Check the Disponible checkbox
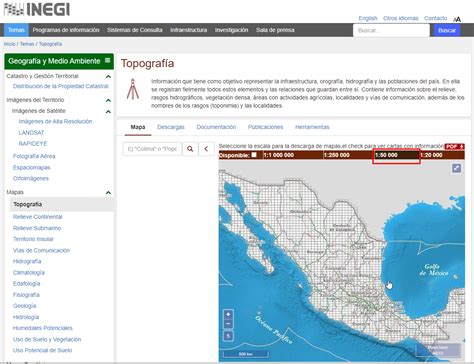Screen dimensions: 474x364 coord(254,155)
